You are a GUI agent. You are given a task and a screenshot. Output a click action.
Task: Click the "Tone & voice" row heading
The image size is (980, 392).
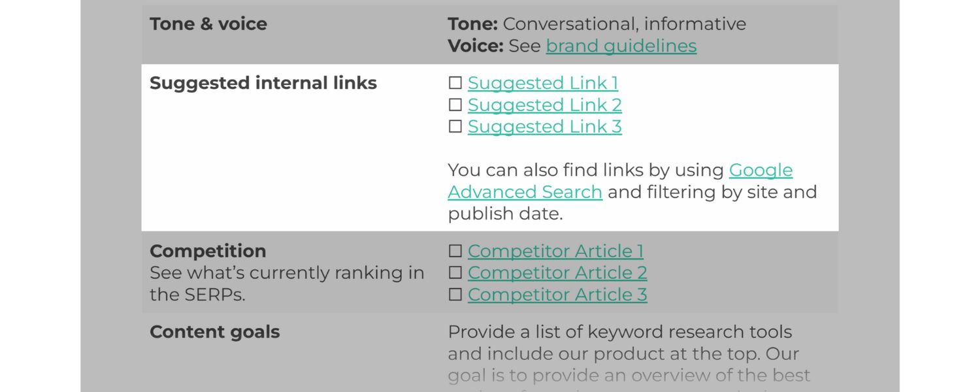(208, 24)
